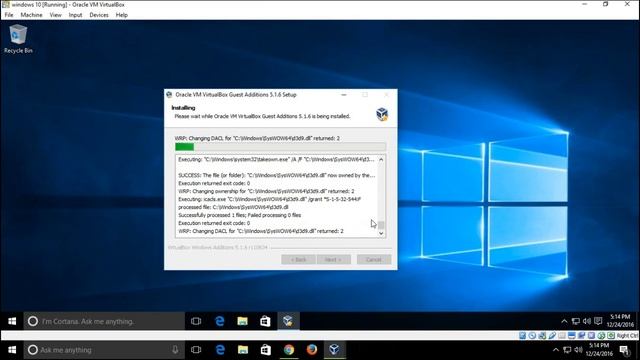This screenshot has height=360, width=640.
Task: Click VirtualBox icon on host taskbar
Action: 334,350
